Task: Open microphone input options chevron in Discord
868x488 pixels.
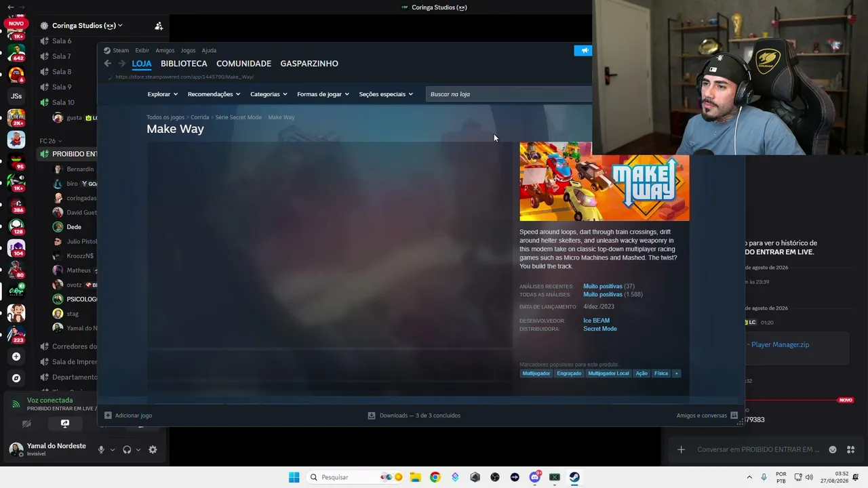Action: pos(113,449)
